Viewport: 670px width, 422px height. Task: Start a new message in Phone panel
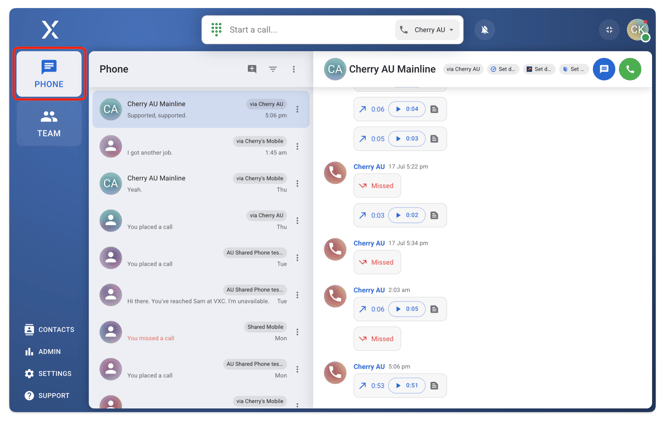(252, 69)
